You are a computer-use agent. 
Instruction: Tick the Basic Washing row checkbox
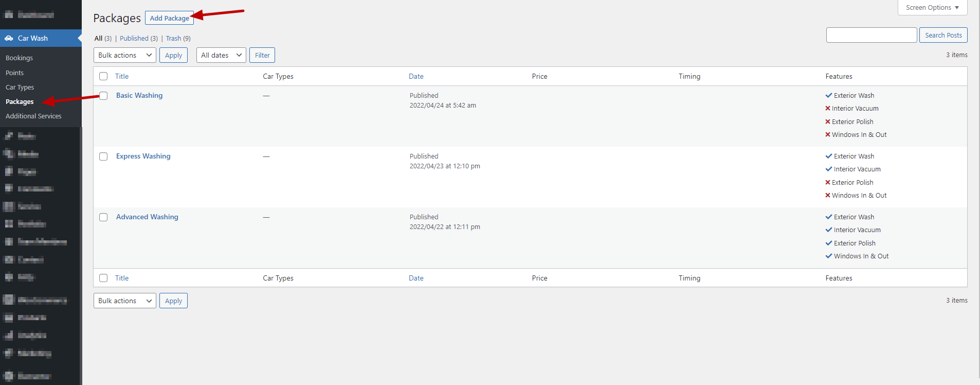(x=103, y=96)
